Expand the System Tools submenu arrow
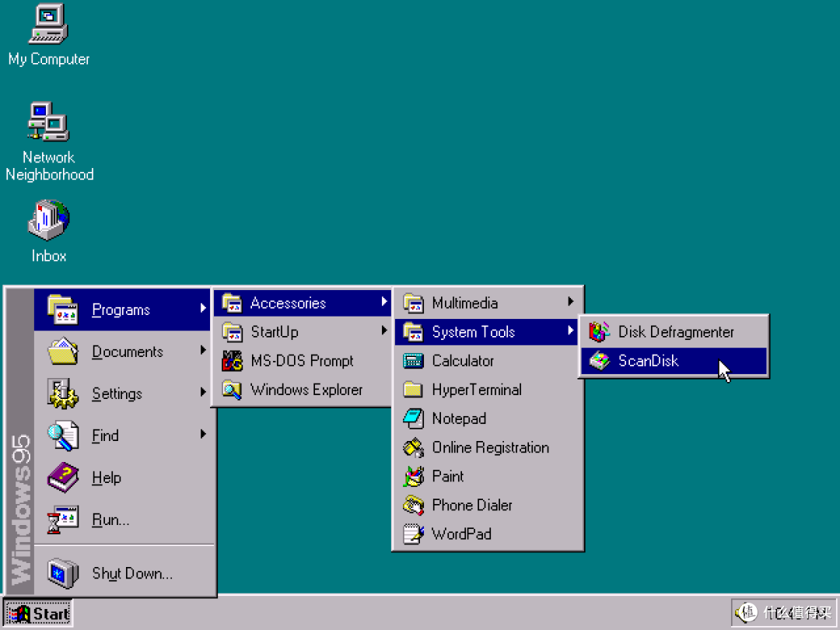 point(571,331)
